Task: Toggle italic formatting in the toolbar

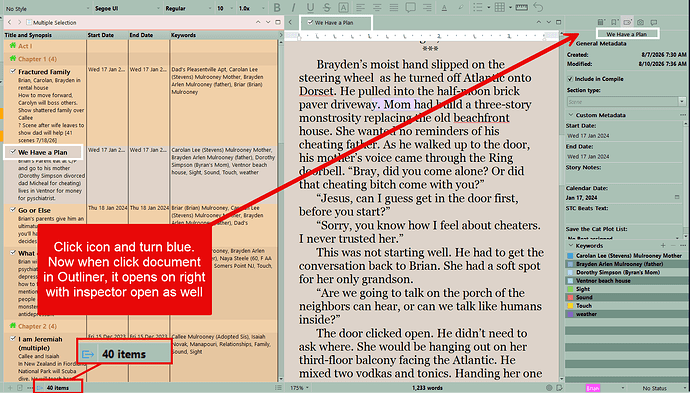Action: tap(294, 7)
